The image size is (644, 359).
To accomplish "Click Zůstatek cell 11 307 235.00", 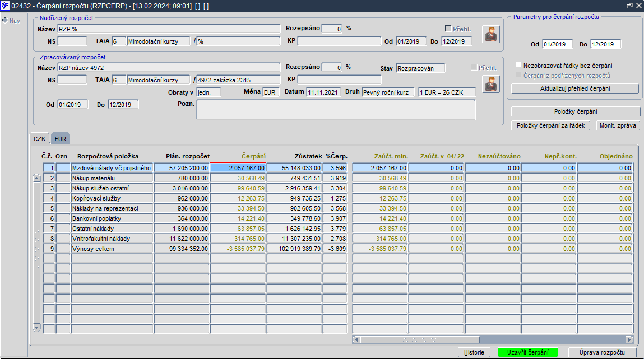I will (294, 239).
